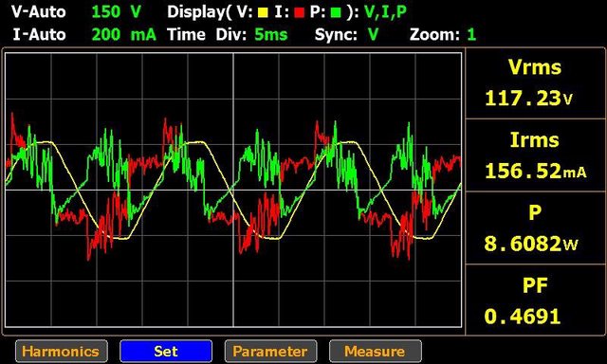607x364 pixels.
Task: Change the 150 V voltage range
Action: click(x=116, y=12)
